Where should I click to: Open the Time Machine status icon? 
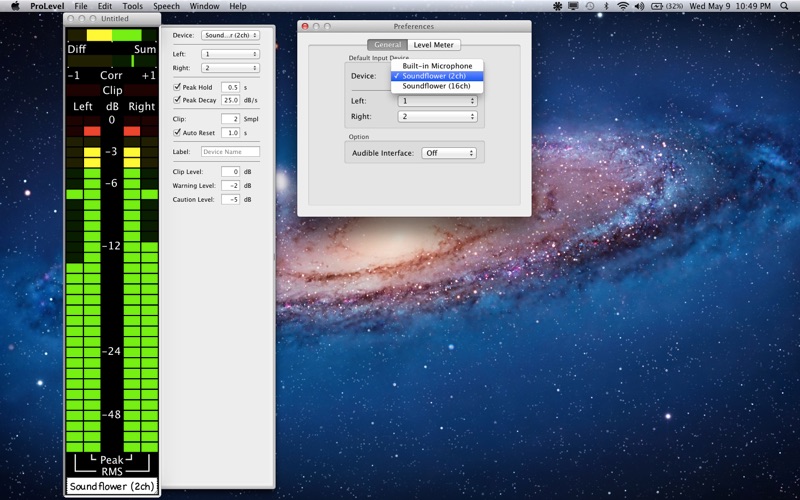589,6
